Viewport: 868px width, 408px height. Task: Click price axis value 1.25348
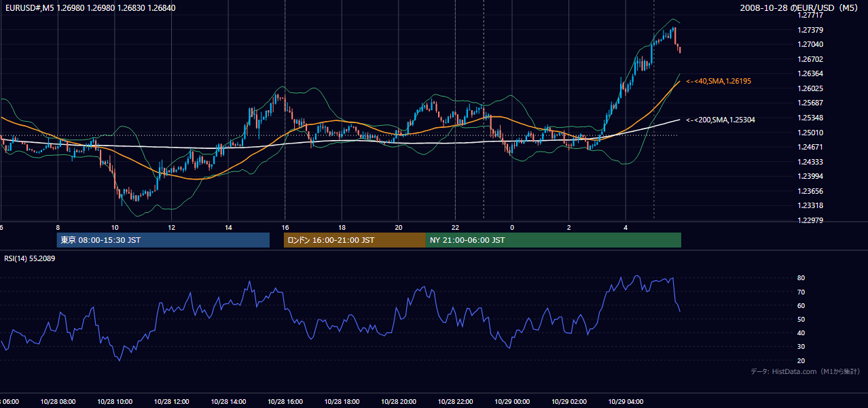810,118
